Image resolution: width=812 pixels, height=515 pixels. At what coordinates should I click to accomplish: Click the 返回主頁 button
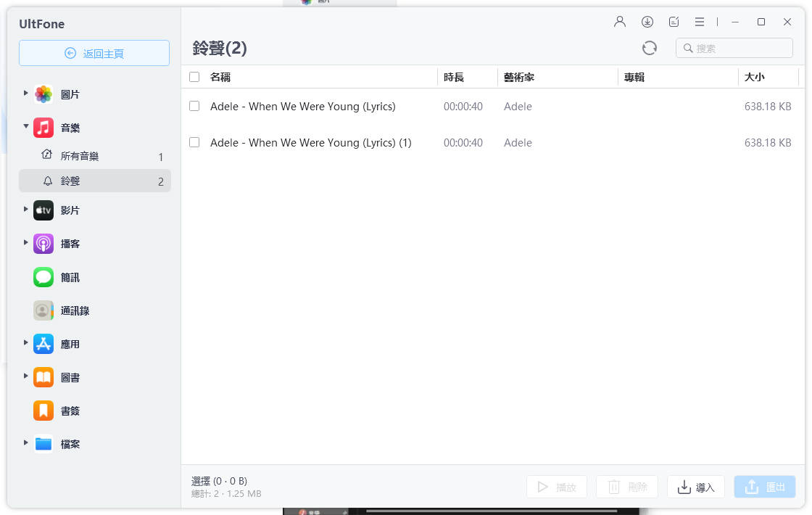pyautogui.click(x=94, y=54)
